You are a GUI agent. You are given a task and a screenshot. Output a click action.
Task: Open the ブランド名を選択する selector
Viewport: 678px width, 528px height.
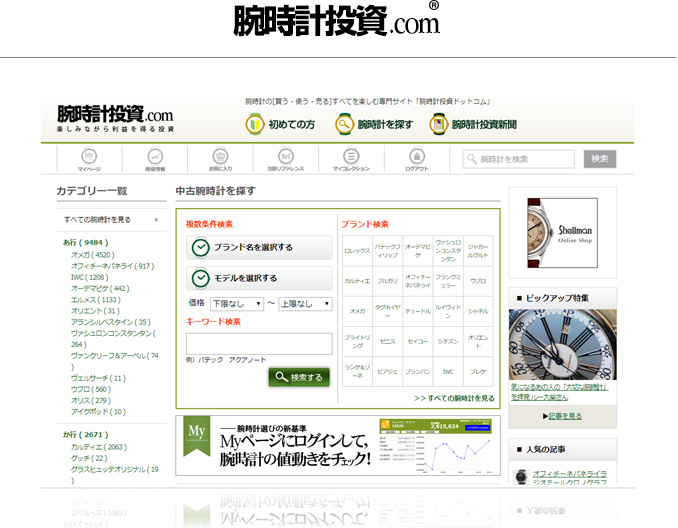[x=259, y=247]
